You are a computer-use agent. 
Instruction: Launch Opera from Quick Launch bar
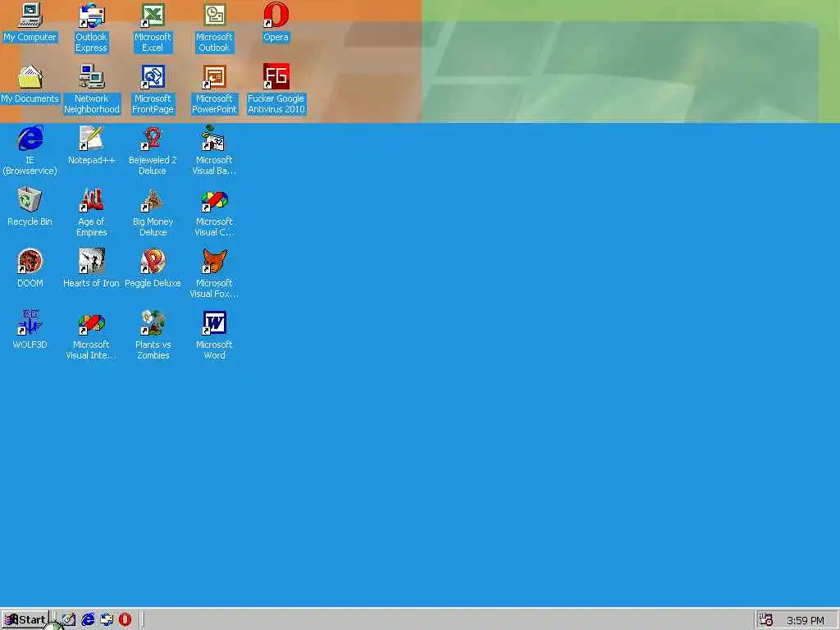(x=125, y=620)
